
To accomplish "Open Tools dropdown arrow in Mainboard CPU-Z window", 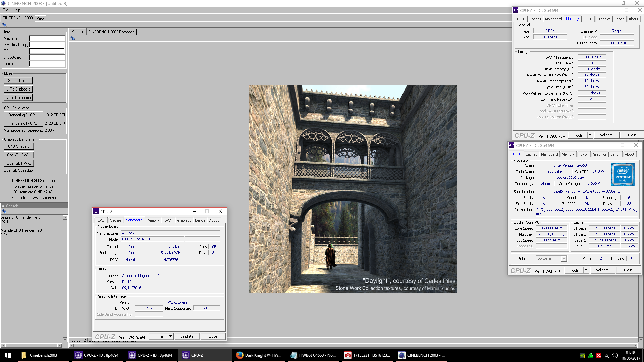I will pyautogui.click(x=170, y=336).
